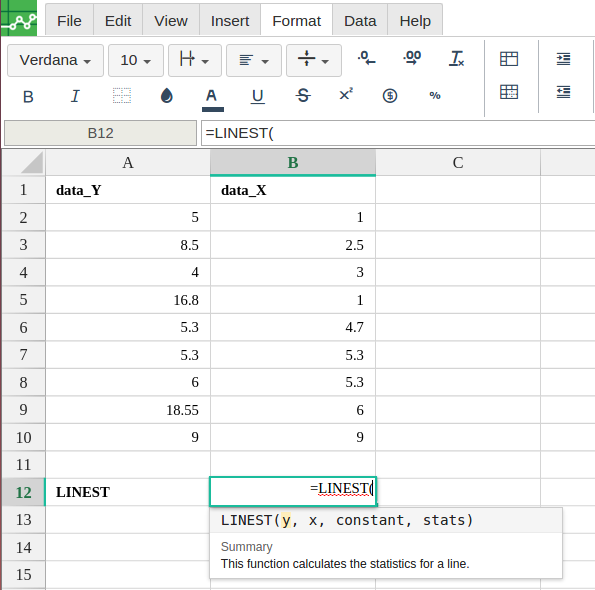
Task: Open the Verdana font dropdown
Action: coord(55,61)
